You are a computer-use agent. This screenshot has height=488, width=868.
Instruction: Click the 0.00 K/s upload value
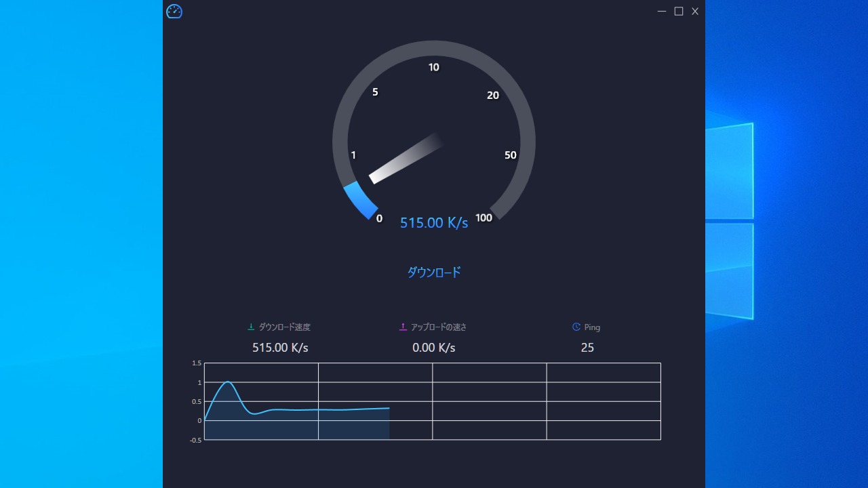click(434, 348)
